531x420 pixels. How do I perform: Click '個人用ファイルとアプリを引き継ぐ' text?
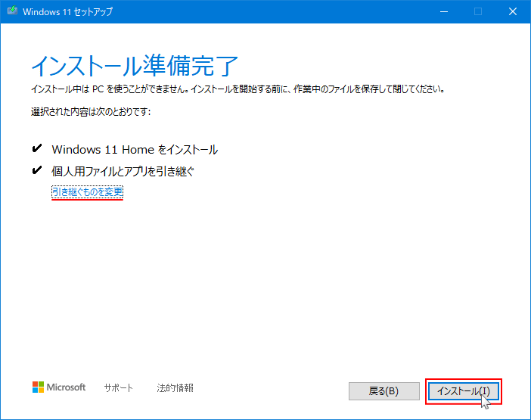coord(123,171)
